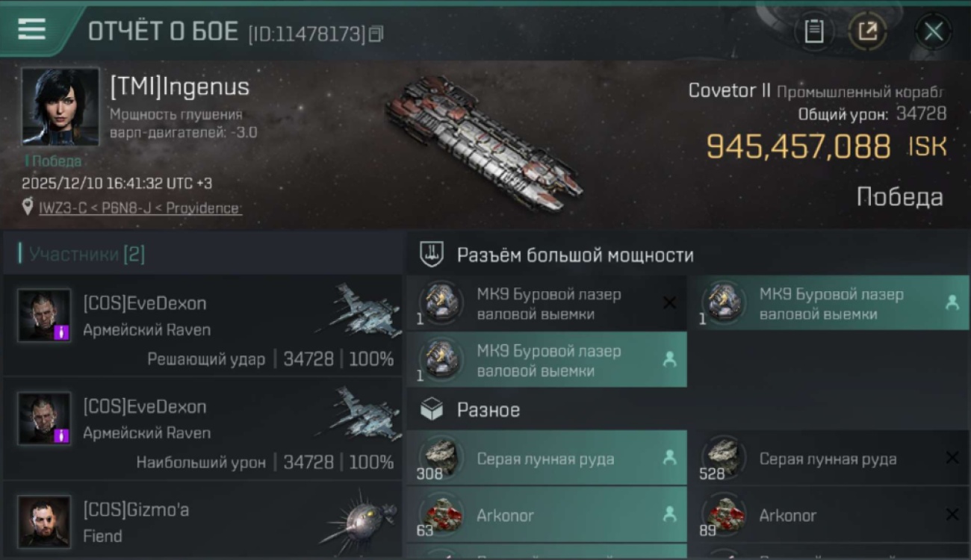Copy the battle report ID with copy icon
The width and height of the screenshot is (971, 560).
(376, 34)
